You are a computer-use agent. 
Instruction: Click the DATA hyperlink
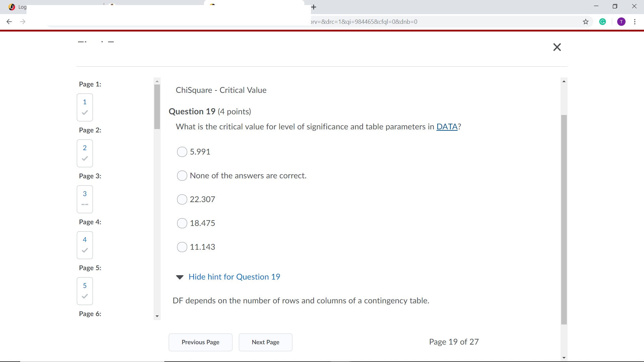447,126
